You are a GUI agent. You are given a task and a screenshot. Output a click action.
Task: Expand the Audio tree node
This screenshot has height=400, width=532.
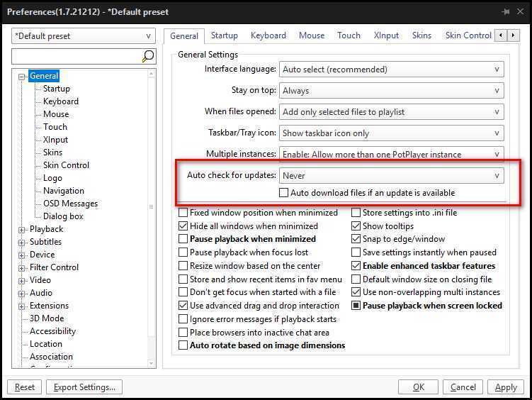coord(21,294)
